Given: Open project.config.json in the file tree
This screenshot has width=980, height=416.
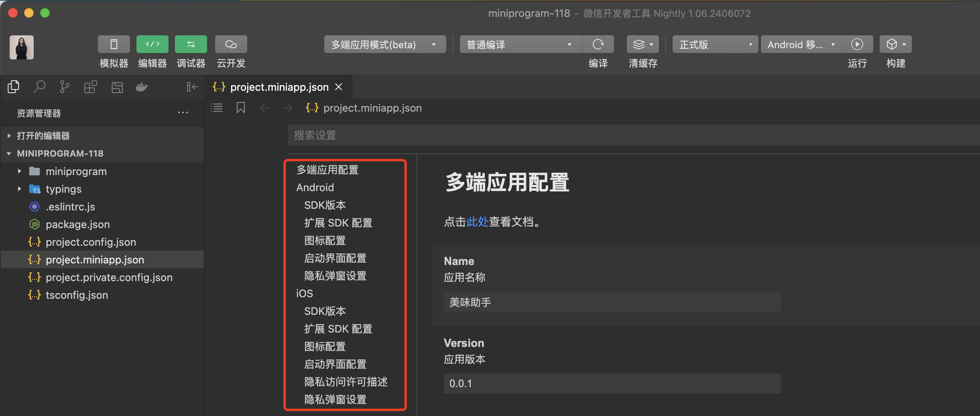Looking at the screenshot, I should pyautogui.click(x=91, y=242).
